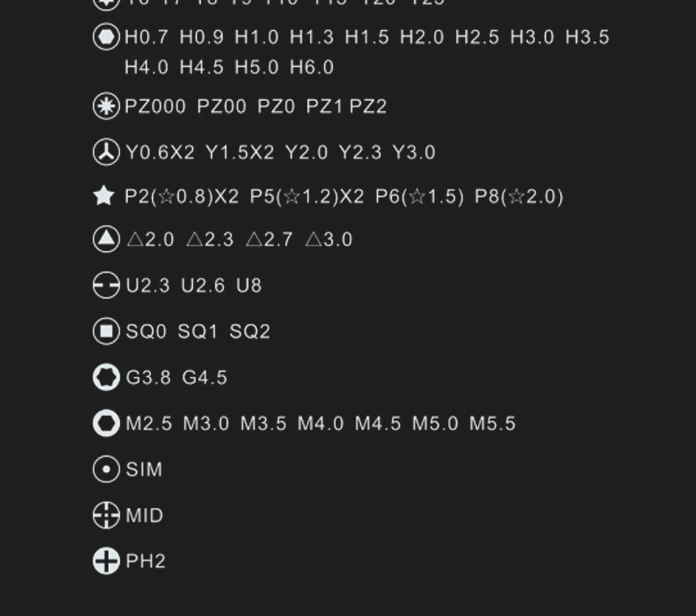
Task: Click the Y3.0 size label
Action: point(414,153)
